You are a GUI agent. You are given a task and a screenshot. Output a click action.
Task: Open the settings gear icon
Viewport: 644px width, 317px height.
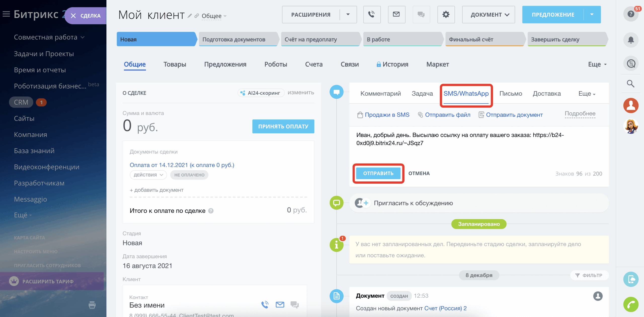click(446, 15)
